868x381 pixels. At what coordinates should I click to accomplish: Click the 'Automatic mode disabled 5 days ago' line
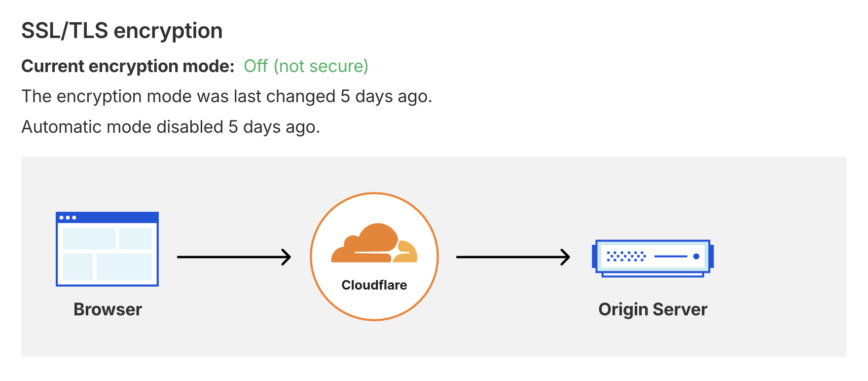coord(171,127)
